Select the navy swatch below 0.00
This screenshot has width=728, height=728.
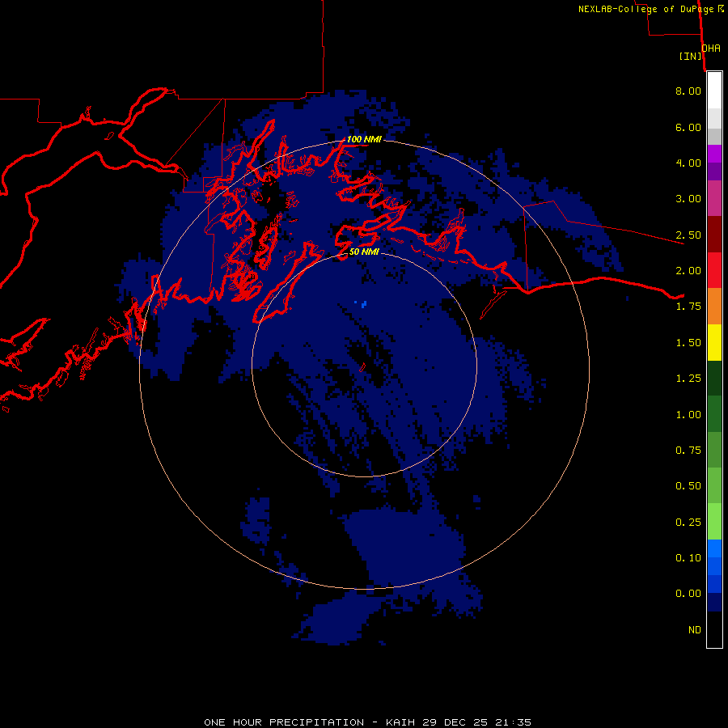point(714,603)
